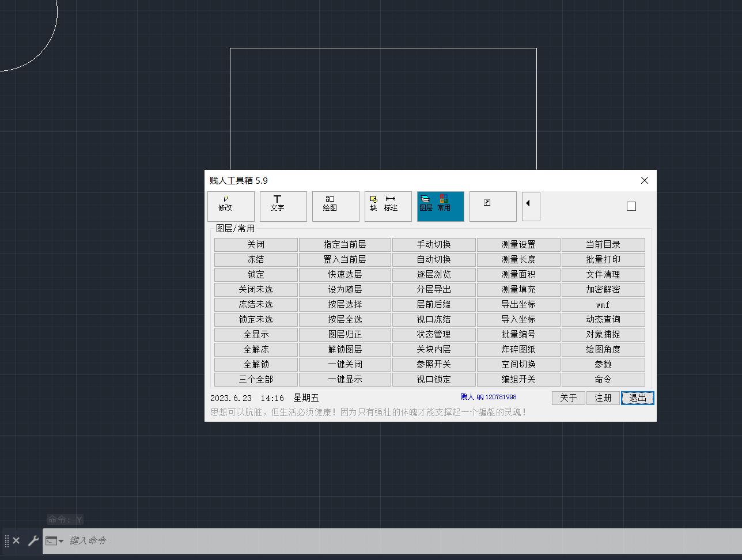Collapse the toolbox with left triangle

(531, 206)
